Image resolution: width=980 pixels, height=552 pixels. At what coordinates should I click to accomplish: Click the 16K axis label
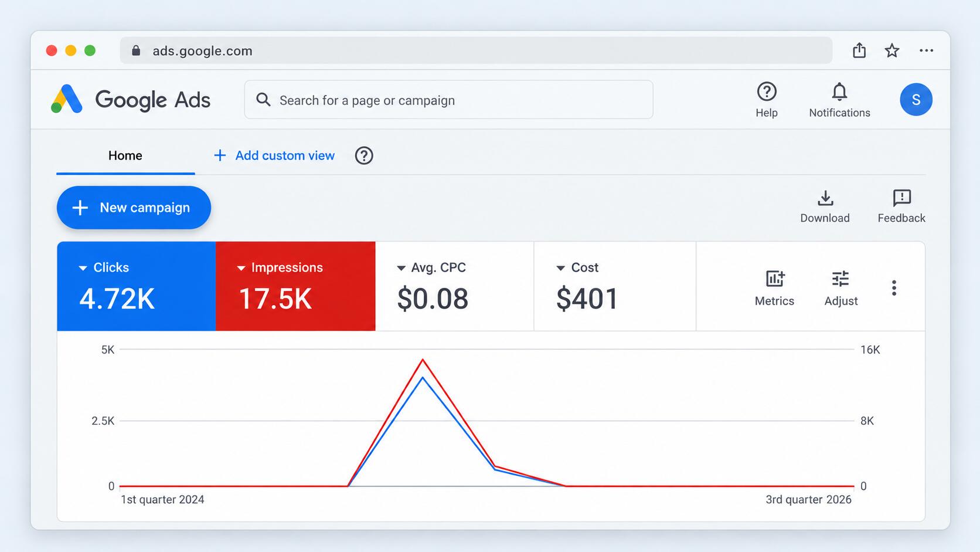click(x=870, y=350)
